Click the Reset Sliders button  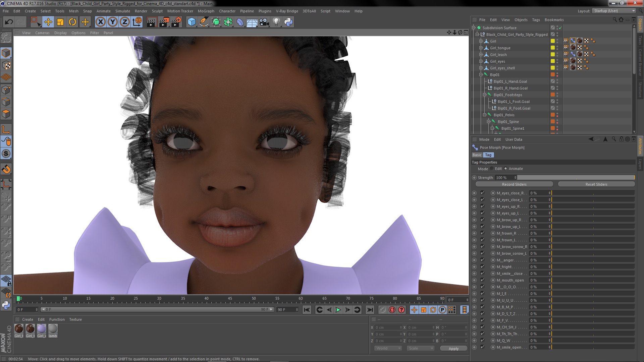point(596,184)
